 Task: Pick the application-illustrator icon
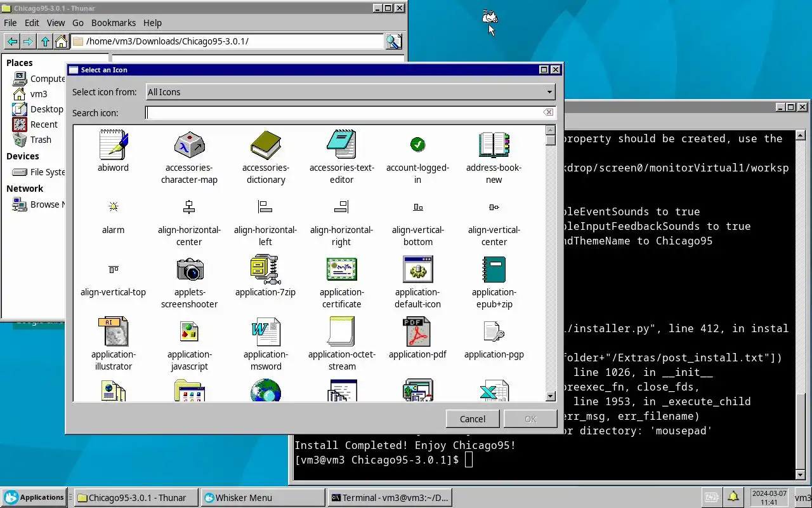pos(114,331)
